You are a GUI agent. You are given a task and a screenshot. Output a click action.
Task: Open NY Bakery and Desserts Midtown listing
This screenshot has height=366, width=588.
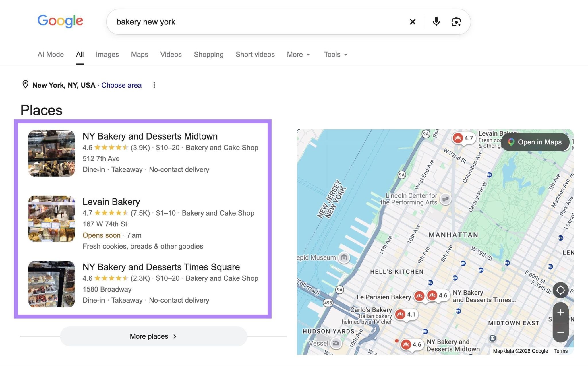(x=150, y=136)
